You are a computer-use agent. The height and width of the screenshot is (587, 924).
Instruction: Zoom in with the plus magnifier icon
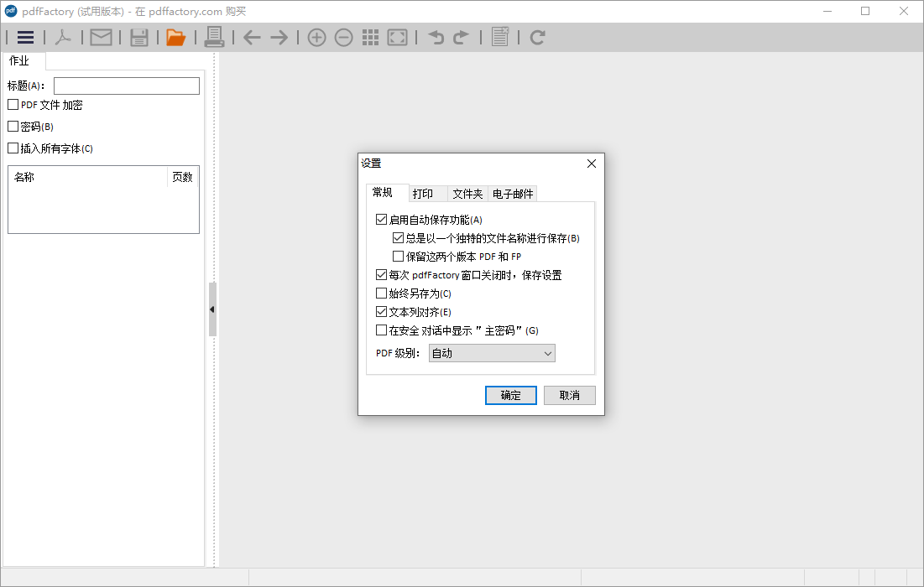pyautogui.click(x=316, y=37)
